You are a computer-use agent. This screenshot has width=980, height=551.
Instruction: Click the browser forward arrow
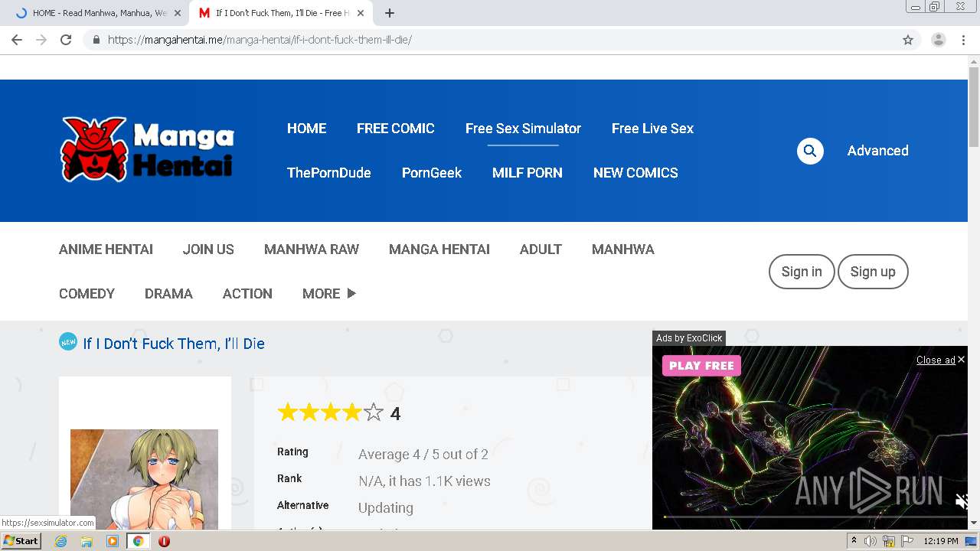click(x=41, y=40)
